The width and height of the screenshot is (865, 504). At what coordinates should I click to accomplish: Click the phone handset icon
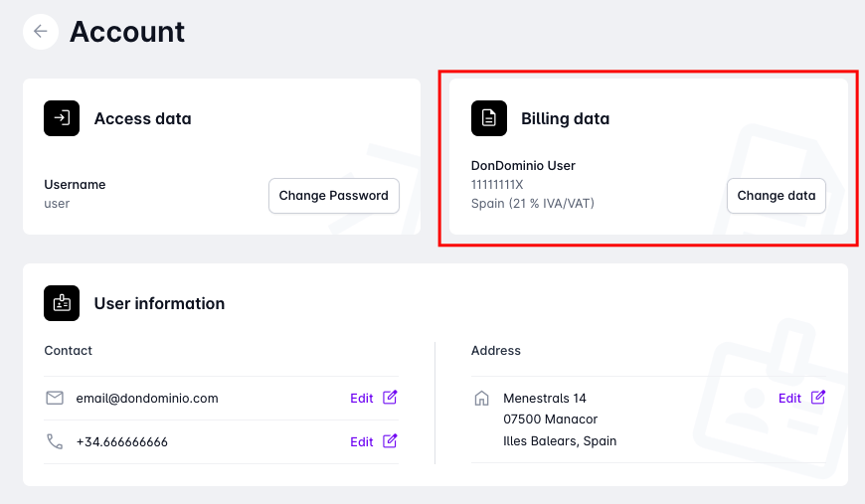55,441
